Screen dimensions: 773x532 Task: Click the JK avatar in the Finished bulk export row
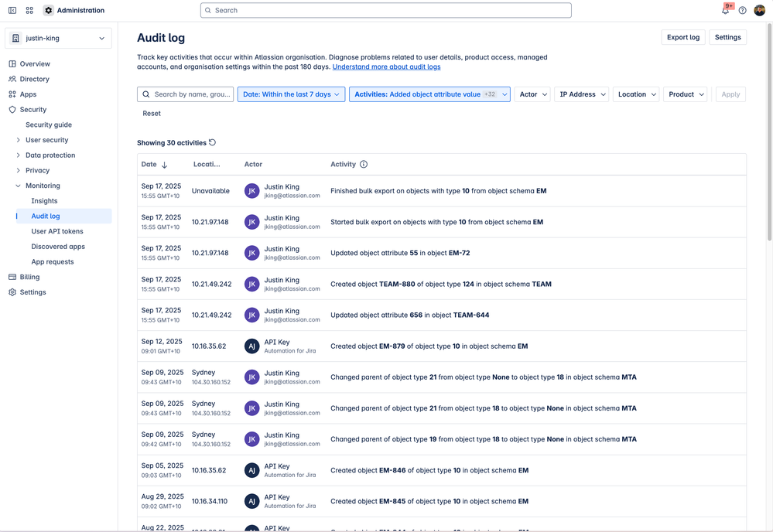tap(252, 191)
